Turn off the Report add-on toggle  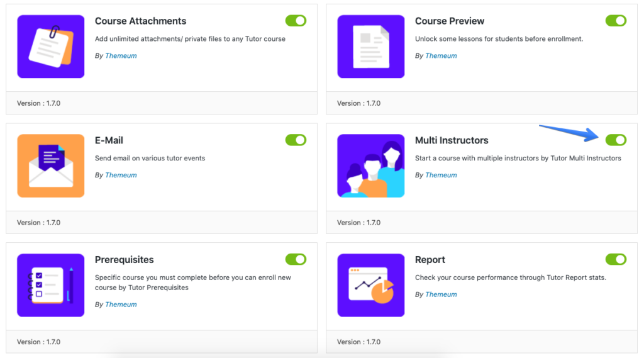point(616,259)
